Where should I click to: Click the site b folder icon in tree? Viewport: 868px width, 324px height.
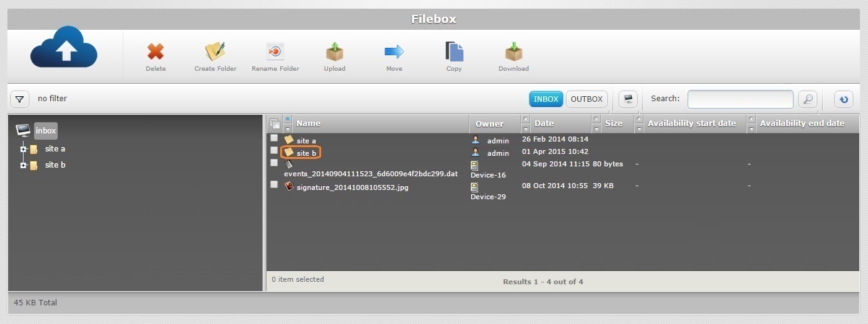[x=33, y=165]
